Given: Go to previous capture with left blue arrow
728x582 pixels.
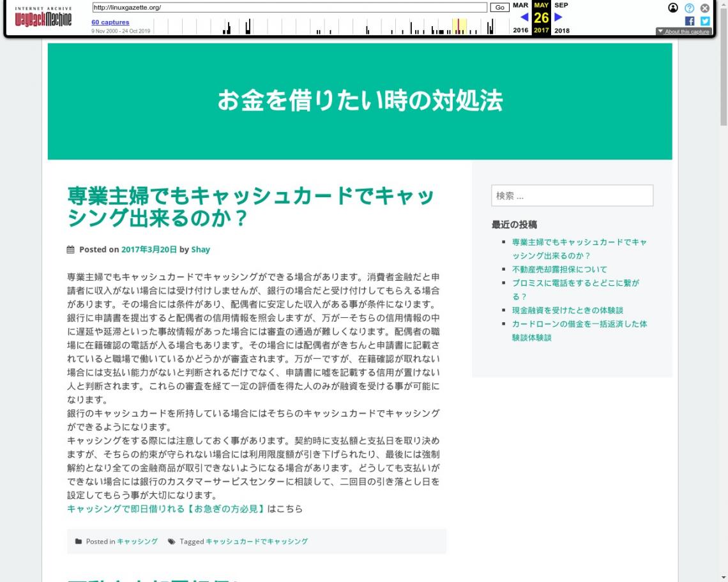Looking at the screenshot, I should [524, 17].
